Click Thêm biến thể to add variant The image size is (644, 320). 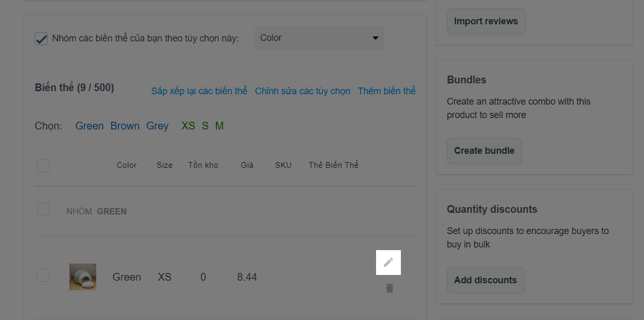387,91
